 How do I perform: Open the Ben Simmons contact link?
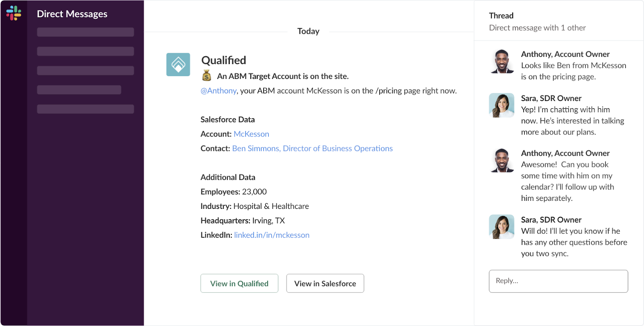pyautogui.click(x=312, y=149)
